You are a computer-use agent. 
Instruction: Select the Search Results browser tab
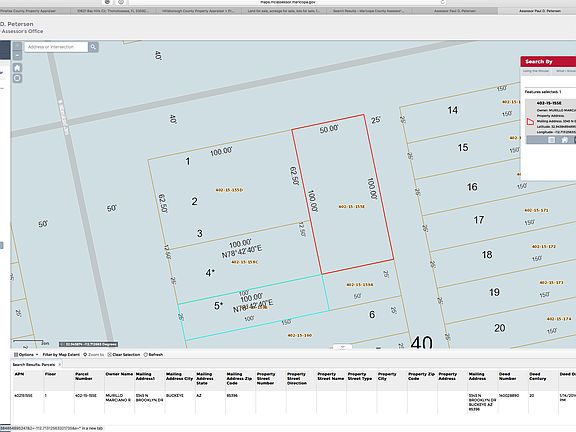(367, 11)
